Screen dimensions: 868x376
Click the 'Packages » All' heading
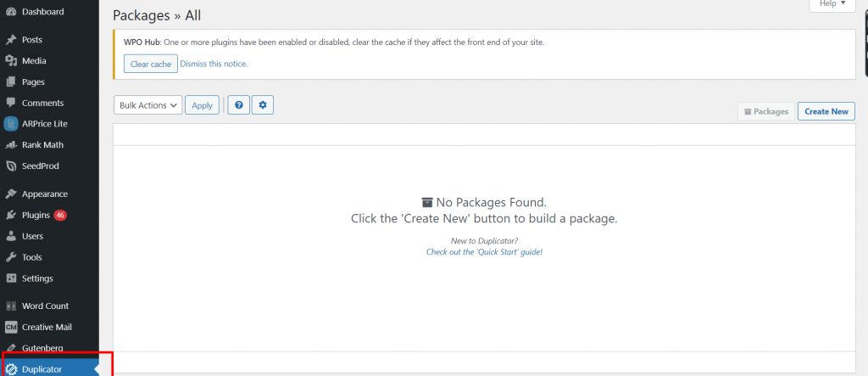coord(157,15)
